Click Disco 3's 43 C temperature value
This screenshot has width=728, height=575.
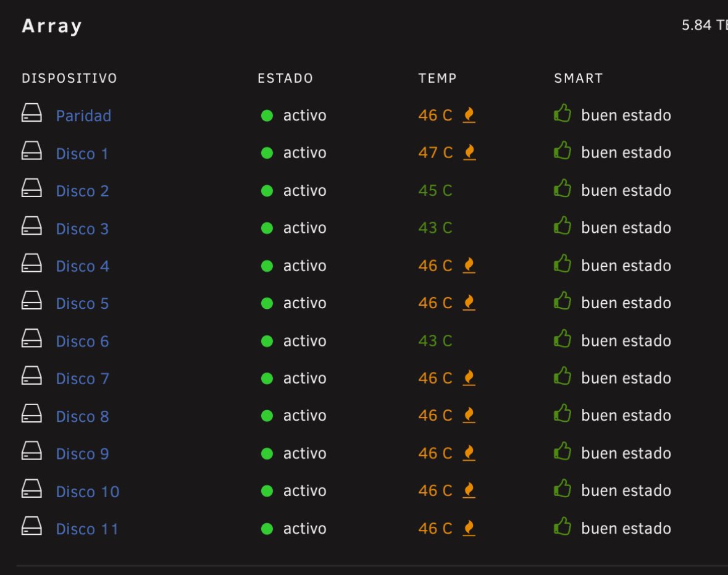[x=435, y=227]
